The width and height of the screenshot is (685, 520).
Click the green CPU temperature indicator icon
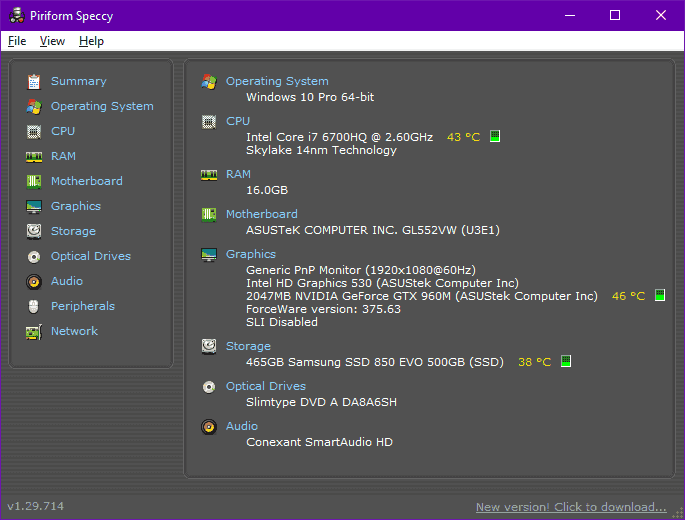tap(495, 136)
